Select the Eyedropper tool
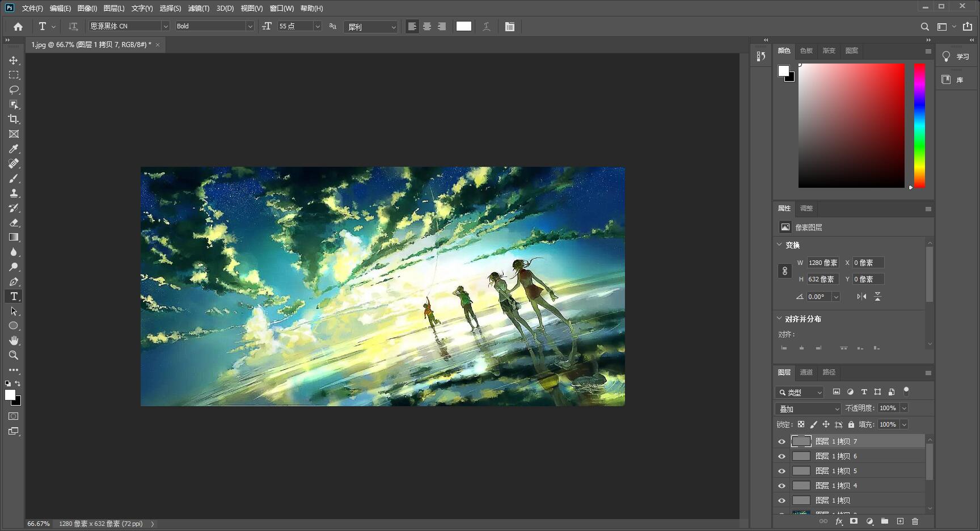980x531 pixels. pyautogui.click(x=14, y=149)
